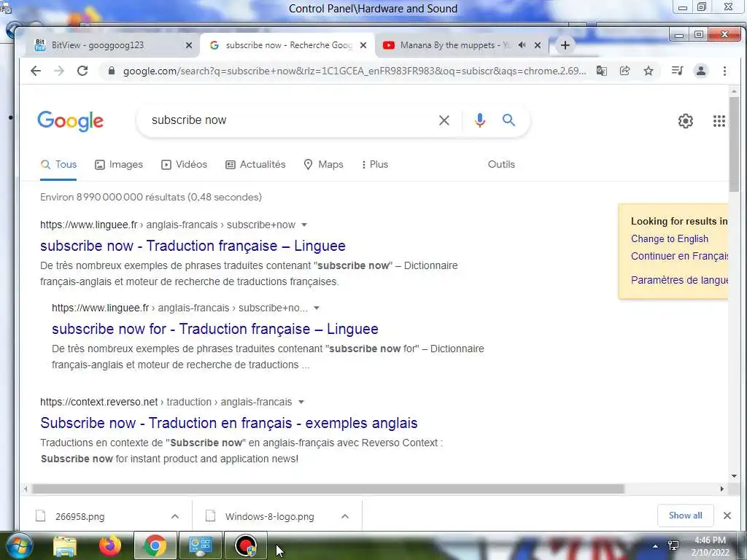This screenshot has height=560, width=747.
Task: Mute the Manana By the muppets tab
Action: 522,45
